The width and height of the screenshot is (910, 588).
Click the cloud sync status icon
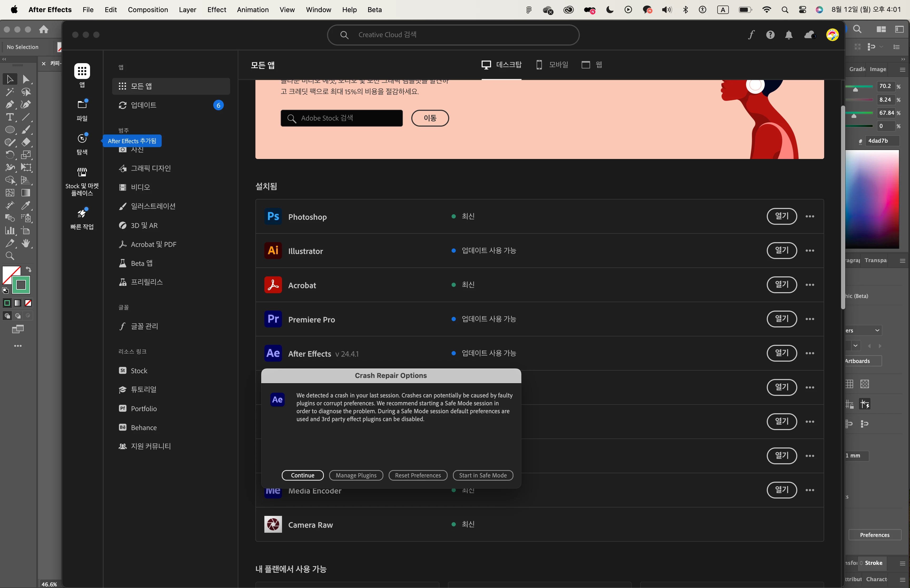(810, 35)
